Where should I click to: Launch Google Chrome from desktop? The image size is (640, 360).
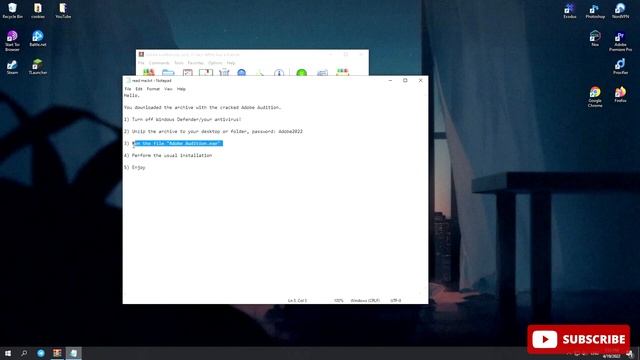(x=595, y=97)
